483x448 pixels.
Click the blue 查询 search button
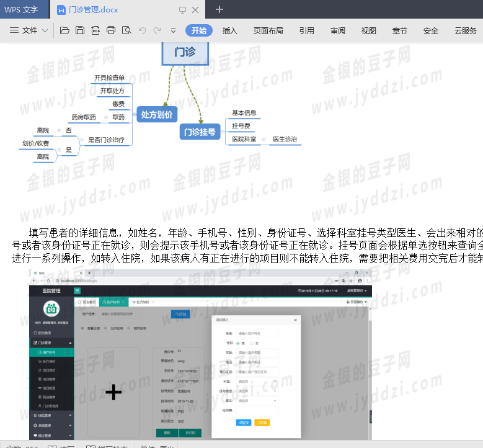pos(180,314)
